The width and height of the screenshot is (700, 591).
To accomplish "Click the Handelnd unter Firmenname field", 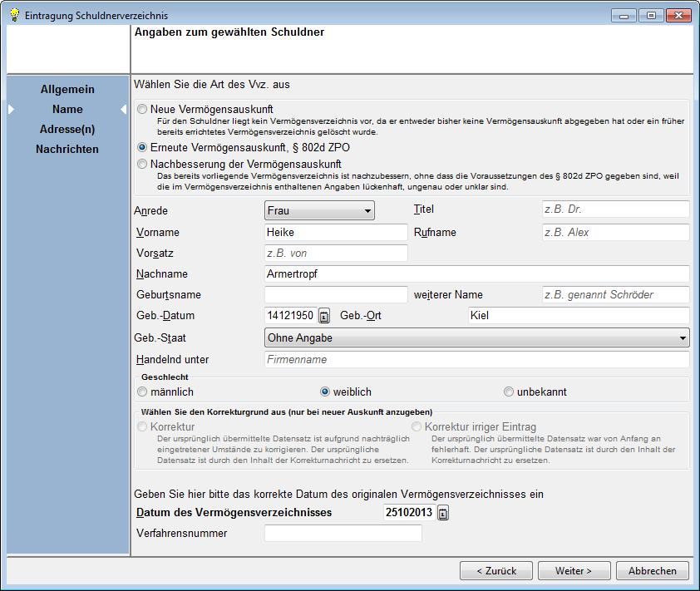I will pyautogui.click(x=476, y=360).
